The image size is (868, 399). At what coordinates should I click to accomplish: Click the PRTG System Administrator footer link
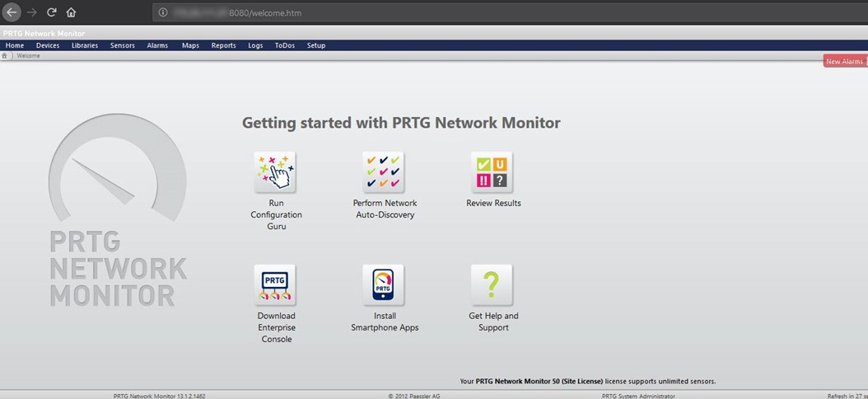point(638,396)
